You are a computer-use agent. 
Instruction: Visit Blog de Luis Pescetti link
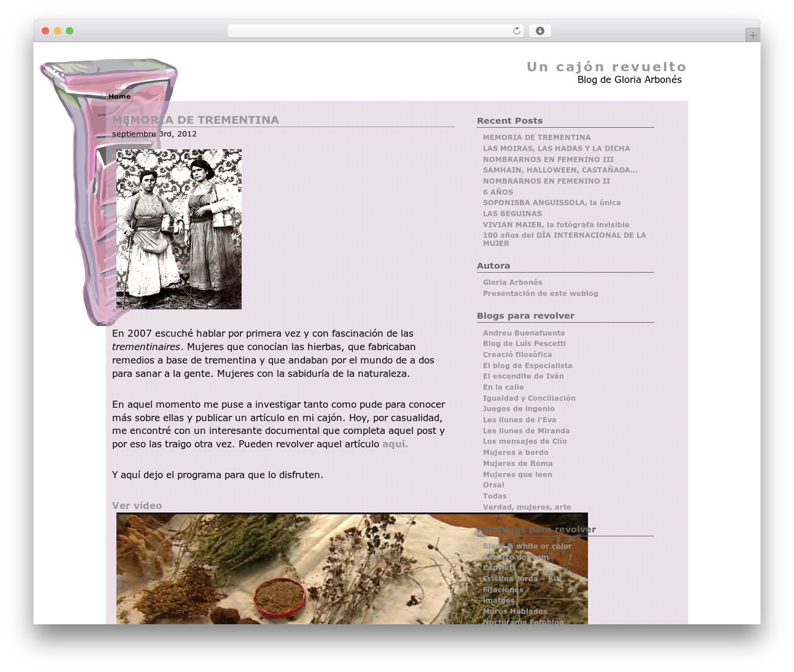(x=524, y=343)
